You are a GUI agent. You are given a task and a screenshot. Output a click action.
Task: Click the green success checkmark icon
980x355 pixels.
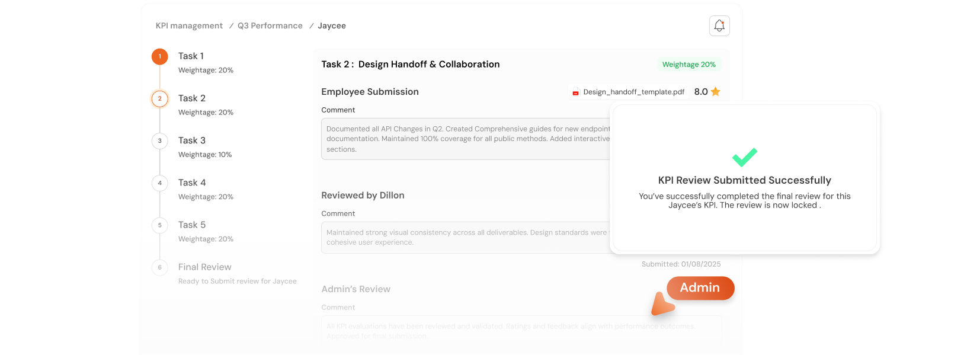(x=744, y=157)
